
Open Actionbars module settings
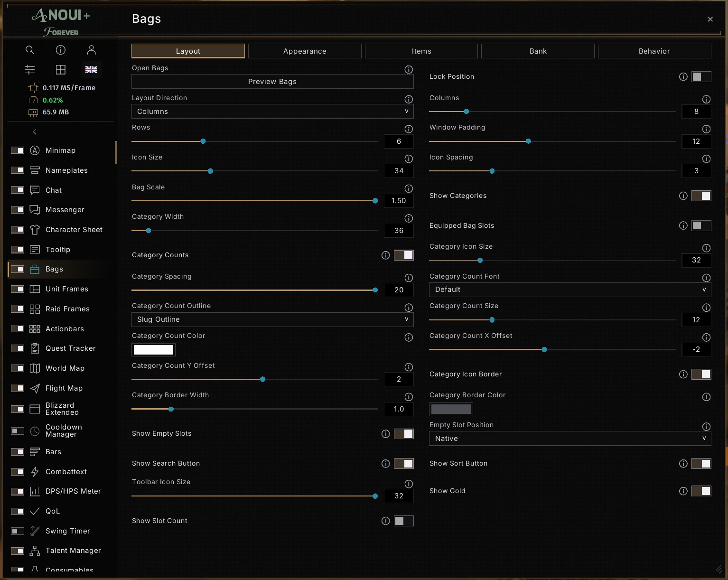point(65,329)
